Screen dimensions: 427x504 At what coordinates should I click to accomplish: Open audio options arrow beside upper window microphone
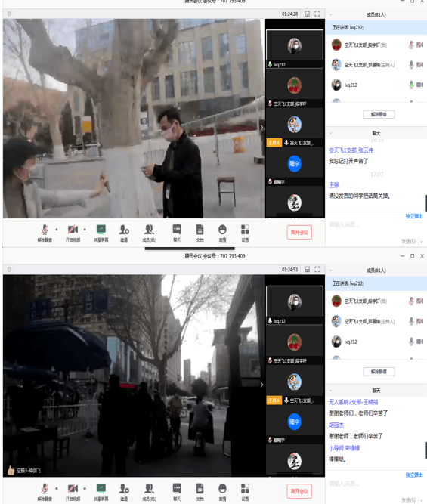pos(57,229)
